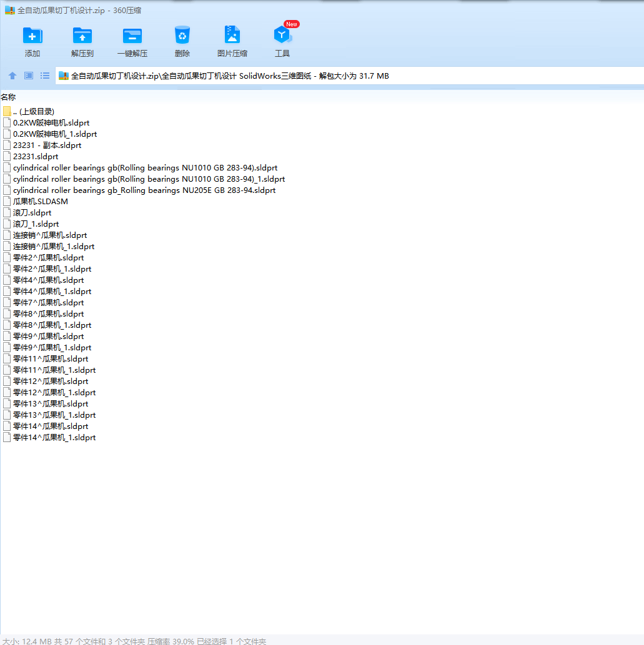Click the archive icon in address bar
This screenshot has height=645, width=644.
[63, 76]
